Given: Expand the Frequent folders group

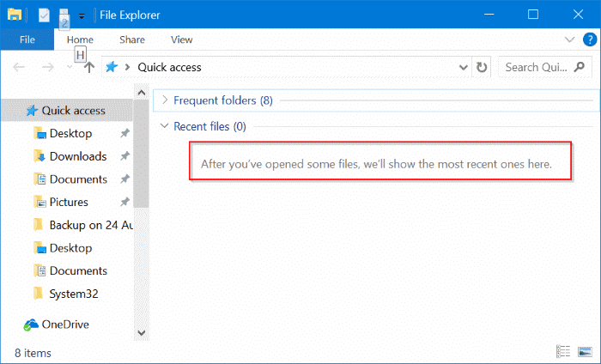Looking at the screenshot, I should click(165, 100).
